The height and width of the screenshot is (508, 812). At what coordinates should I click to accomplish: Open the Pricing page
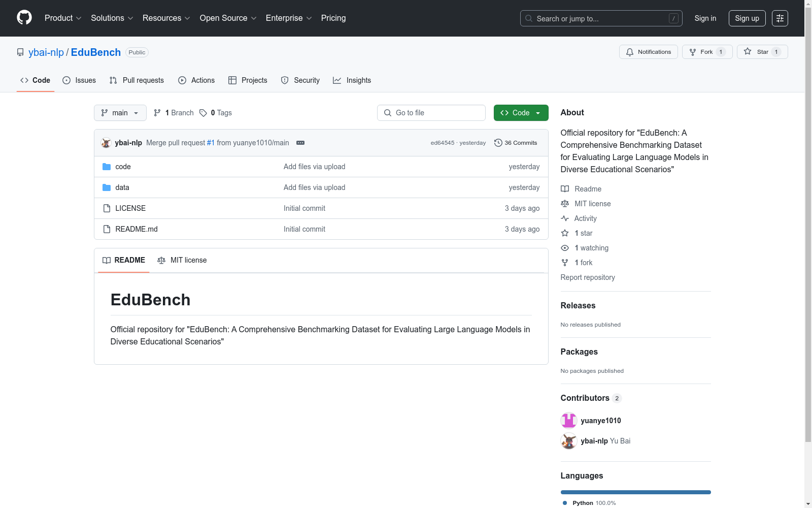pyautogui.click(x=333, y=18)
